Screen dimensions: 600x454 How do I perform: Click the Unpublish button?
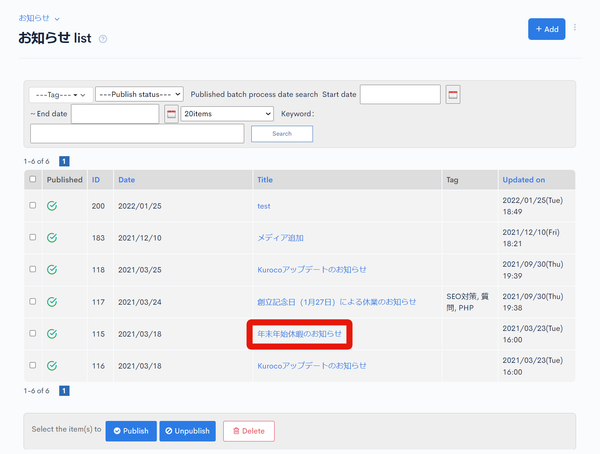pyautogui.click(x=188, y=431)
